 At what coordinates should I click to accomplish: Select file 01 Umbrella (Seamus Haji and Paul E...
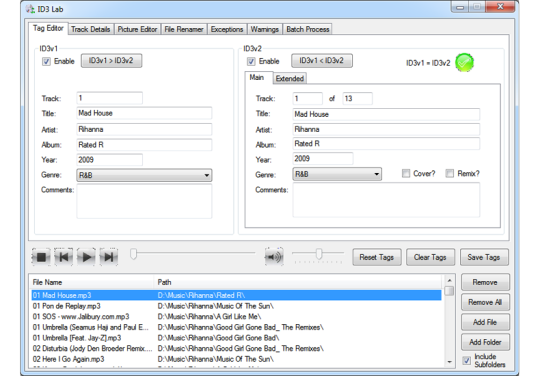236,327
